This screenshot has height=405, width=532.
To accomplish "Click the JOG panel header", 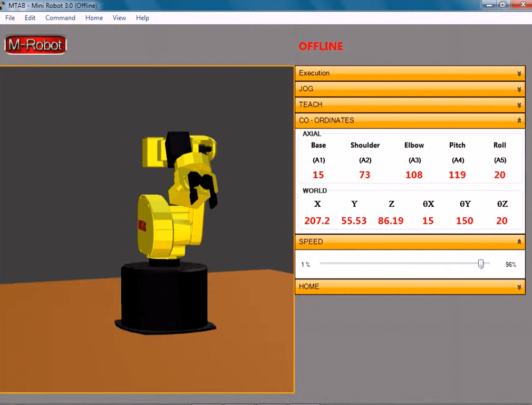I will coord(410,89).
